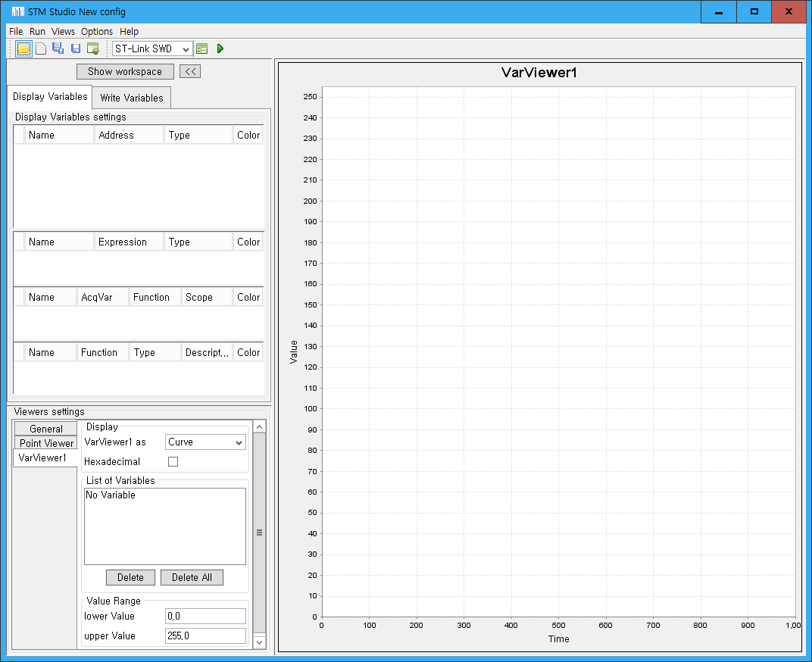Click the Delete All button
The image size is (812, 662).
(192, 578)
